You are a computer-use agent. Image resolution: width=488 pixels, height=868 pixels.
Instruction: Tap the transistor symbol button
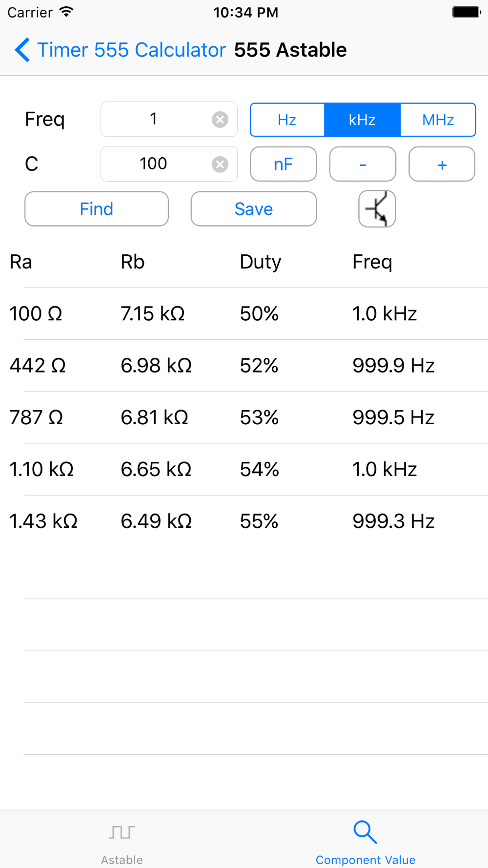click(x=377, y=209)
